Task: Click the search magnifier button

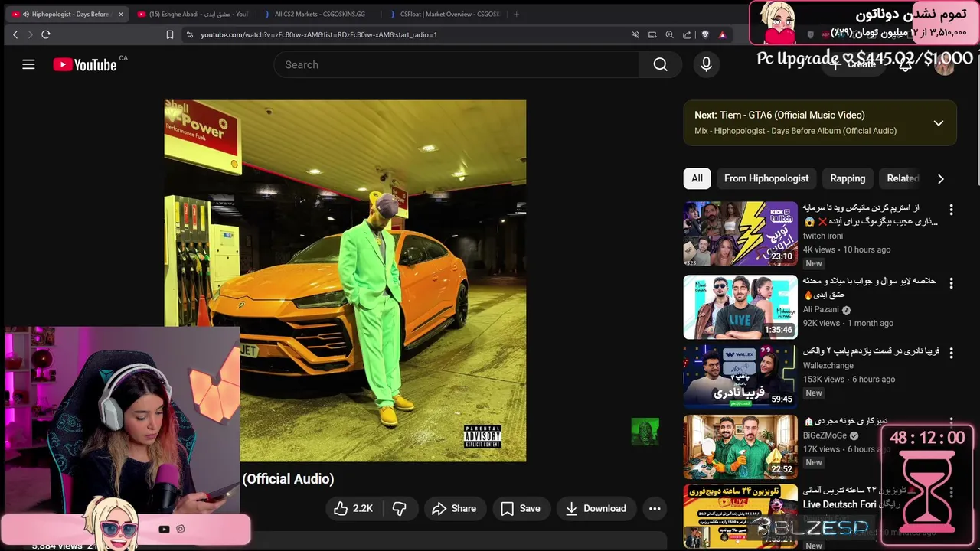Action: (660, 65)
